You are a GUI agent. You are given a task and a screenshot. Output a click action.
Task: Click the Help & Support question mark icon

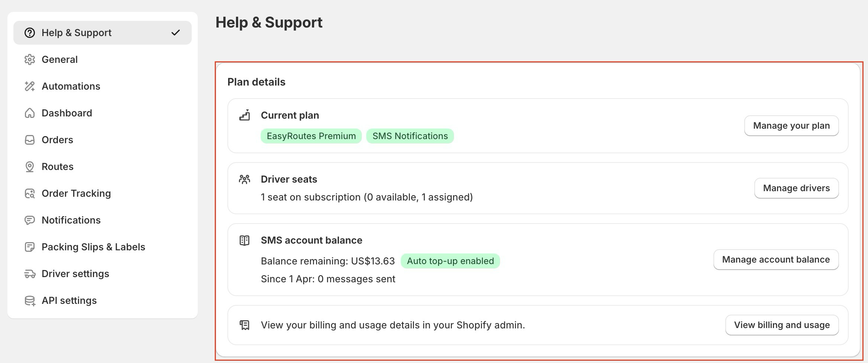(30, 33)
